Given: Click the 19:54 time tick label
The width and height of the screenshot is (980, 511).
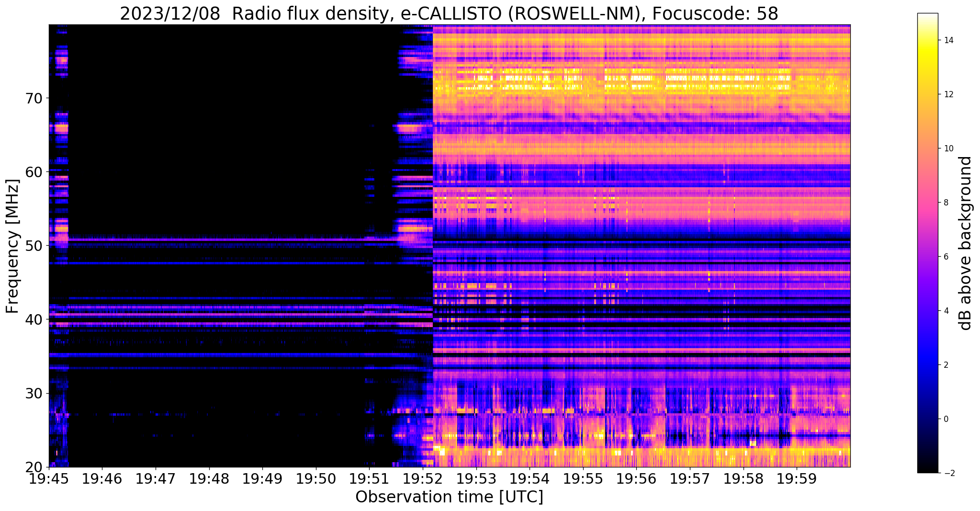Looking at the screenshot, I should 529,478.
